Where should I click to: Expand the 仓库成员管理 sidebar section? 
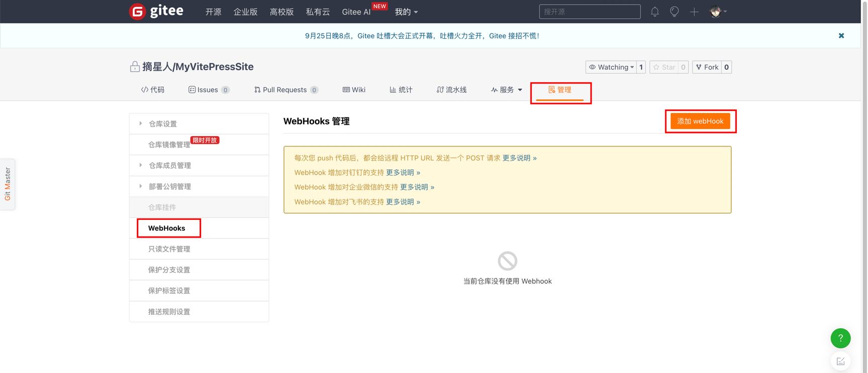click(169, 165)
